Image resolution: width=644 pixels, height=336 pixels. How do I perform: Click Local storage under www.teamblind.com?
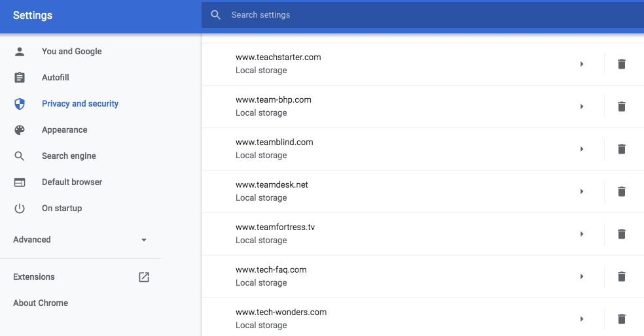(x=261, y=156)
